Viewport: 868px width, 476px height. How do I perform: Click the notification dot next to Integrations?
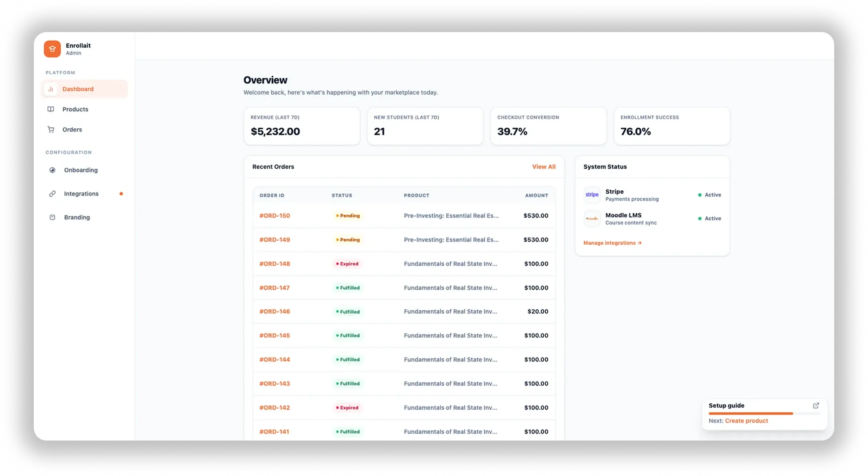121,193
